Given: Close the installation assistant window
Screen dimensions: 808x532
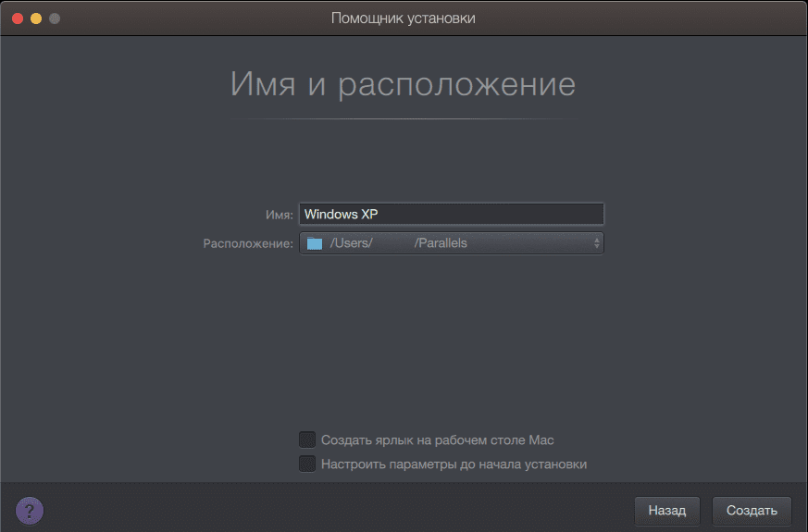Looking at the screenshot, I should tap(18, 19).
